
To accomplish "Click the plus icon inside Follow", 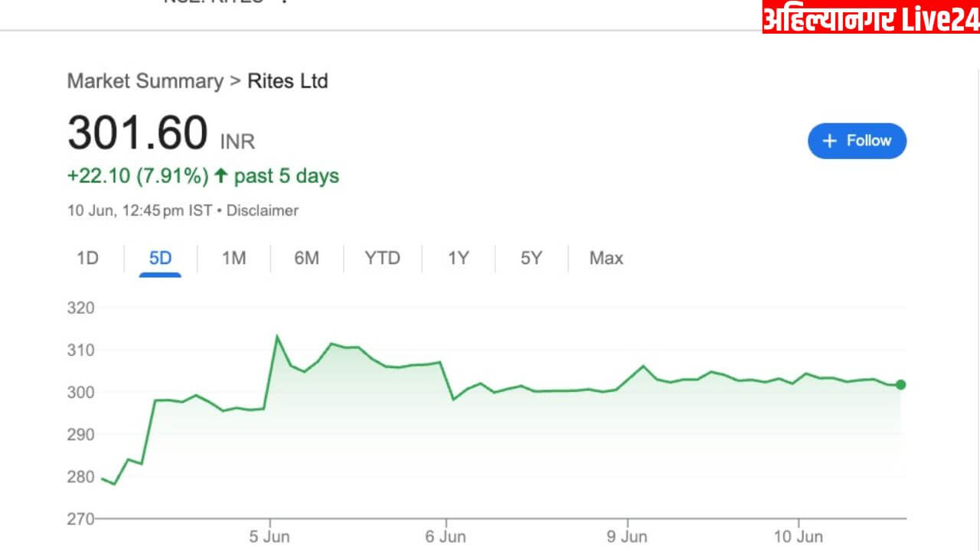I will click(x=828, y=141).
